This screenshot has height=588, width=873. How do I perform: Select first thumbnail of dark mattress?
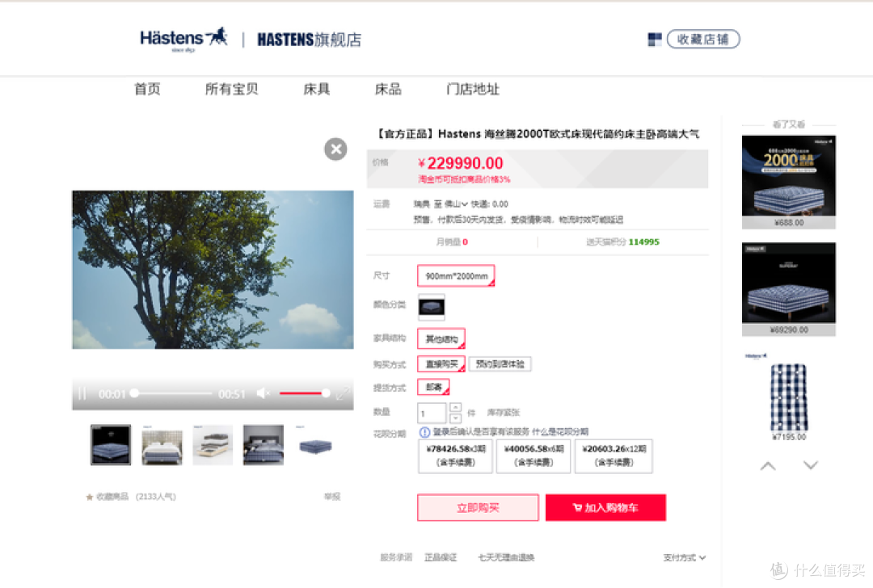111,445
